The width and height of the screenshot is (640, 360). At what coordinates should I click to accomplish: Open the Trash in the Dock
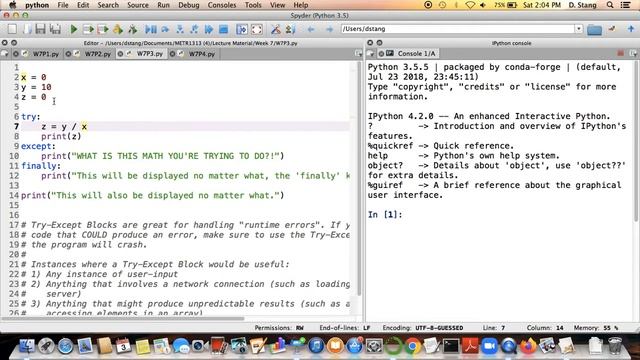614,346
